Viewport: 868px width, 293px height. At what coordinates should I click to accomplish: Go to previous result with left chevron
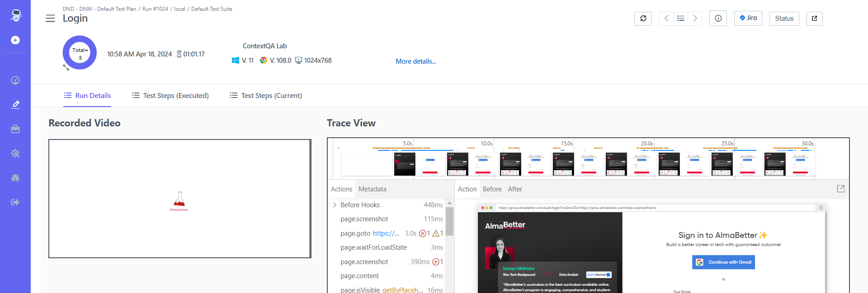[x=666, y=19]
